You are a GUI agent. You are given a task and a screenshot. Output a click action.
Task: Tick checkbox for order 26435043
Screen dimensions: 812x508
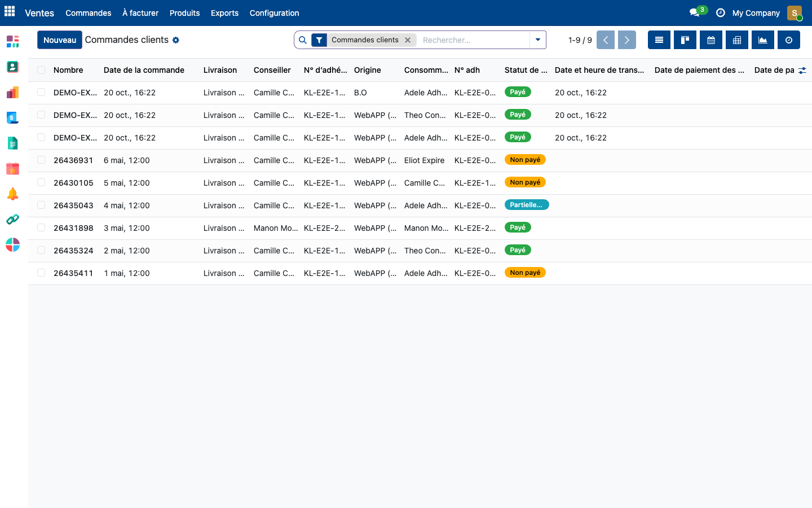41,205
